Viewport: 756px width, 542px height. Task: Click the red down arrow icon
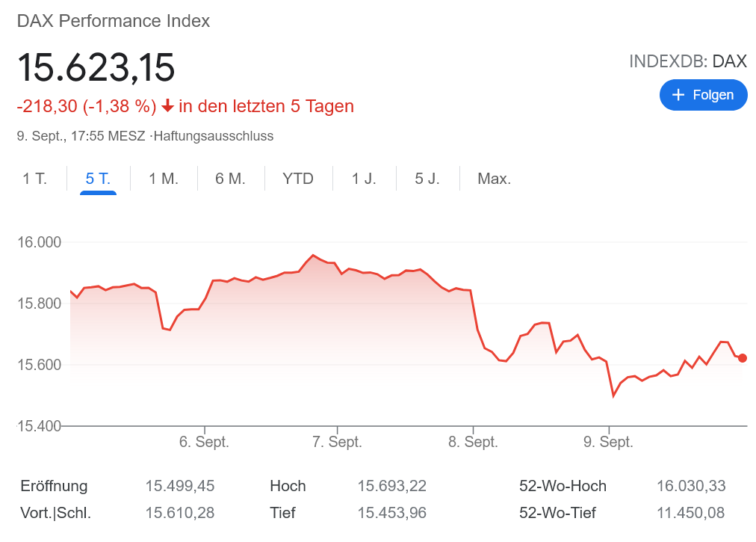click(x=167, y=107)
